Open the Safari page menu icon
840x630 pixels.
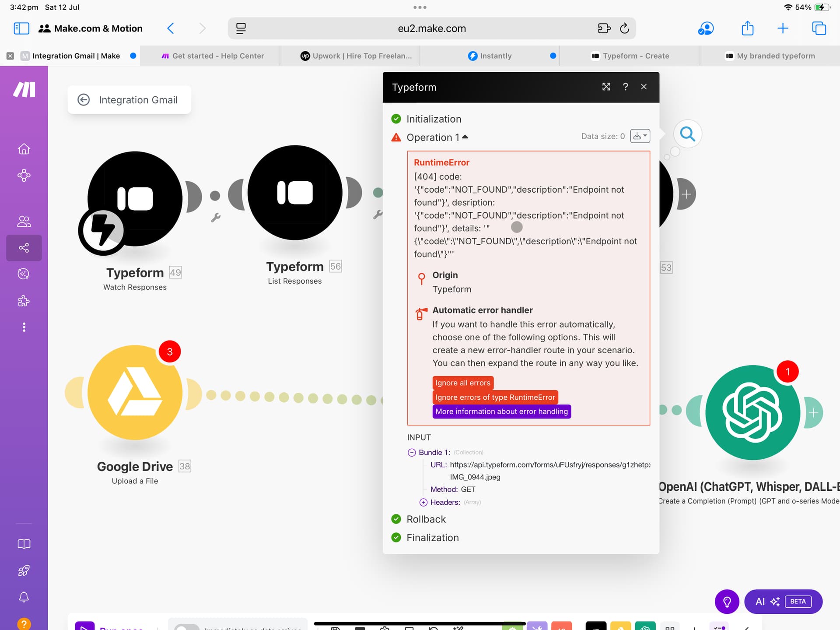[241, 28]
